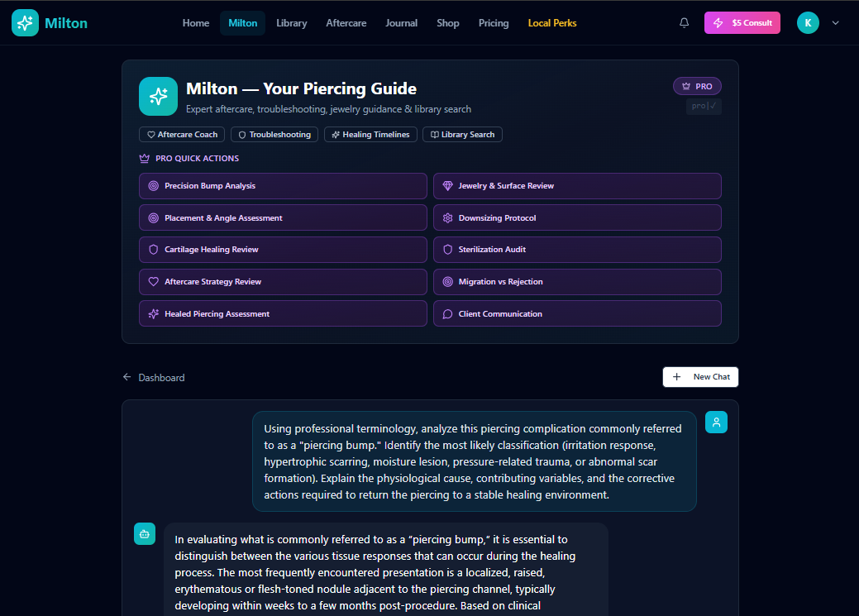
Task: Open the $5 Consult button
Action: point(742,23)
